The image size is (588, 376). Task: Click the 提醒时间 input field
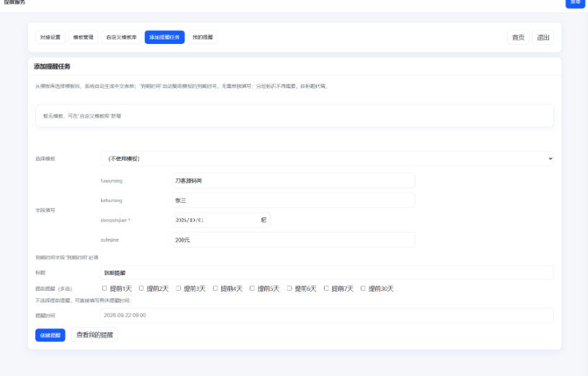327,315
